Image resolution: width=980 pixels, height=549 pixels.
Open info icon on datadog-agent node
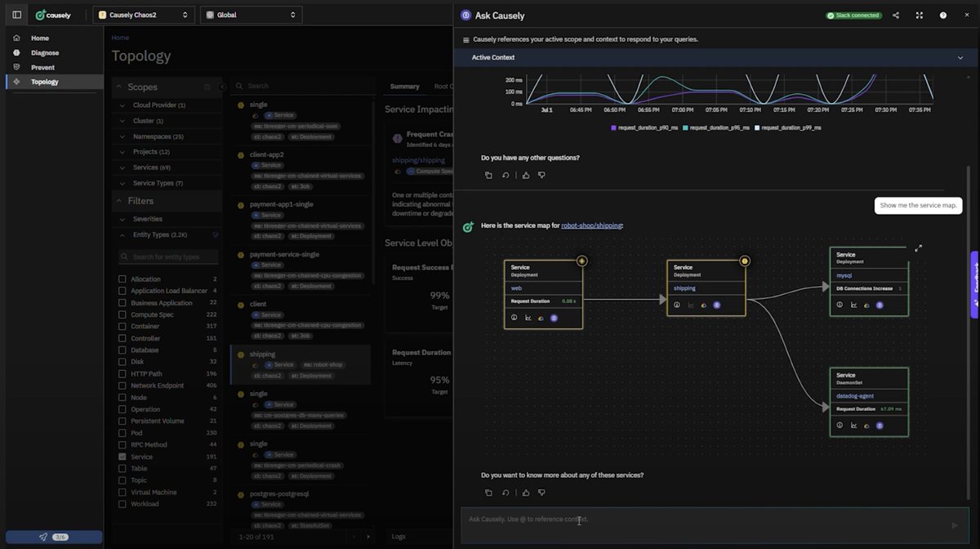coord(840,425)
